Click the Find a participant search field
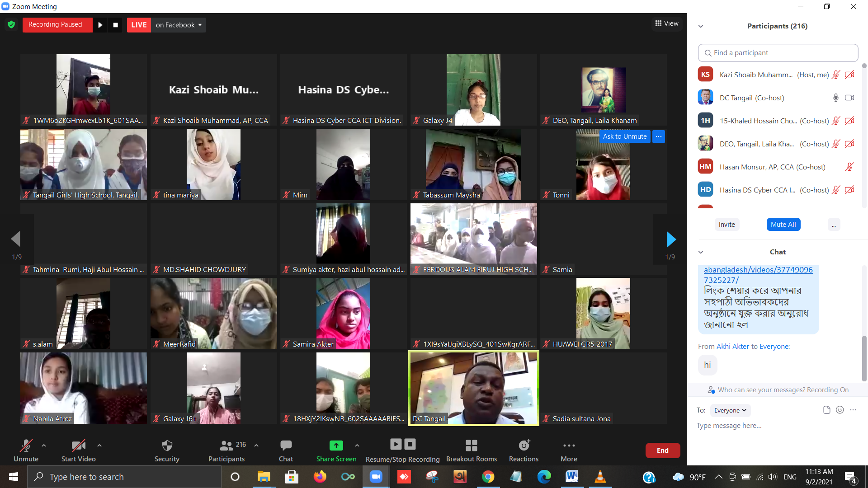The height and width of the screenshot is (488, 868). coord(778,53)
